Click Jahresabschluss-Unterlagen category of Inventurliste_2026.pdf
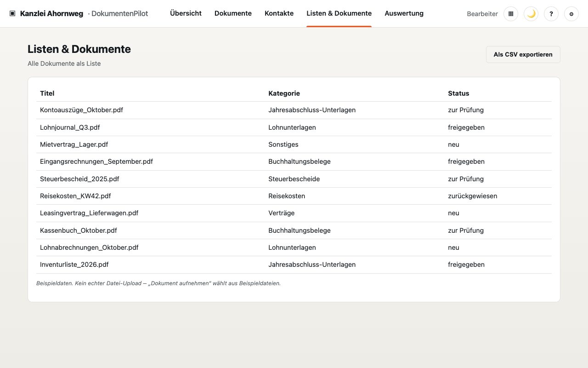 click(x=312, y=264)
